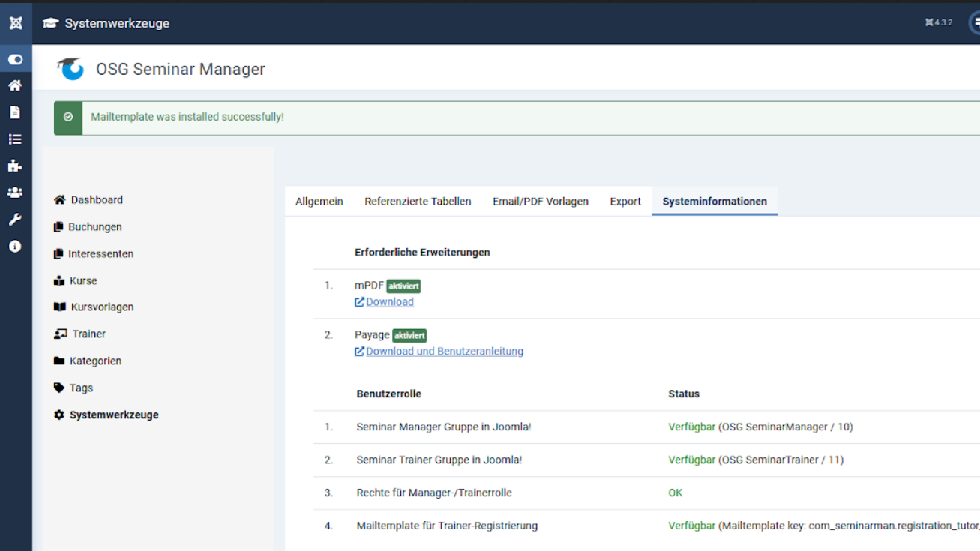Open the Content file icon in sidebar
This screenshot has height=551, width=980.
point(15,112)
